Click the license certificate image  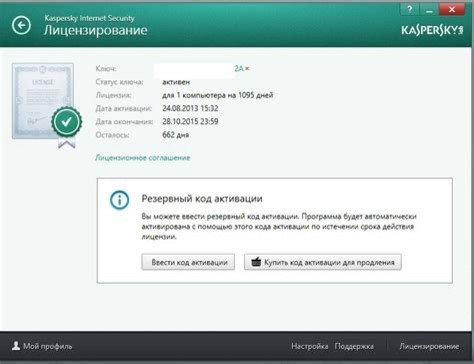[43, 101]
